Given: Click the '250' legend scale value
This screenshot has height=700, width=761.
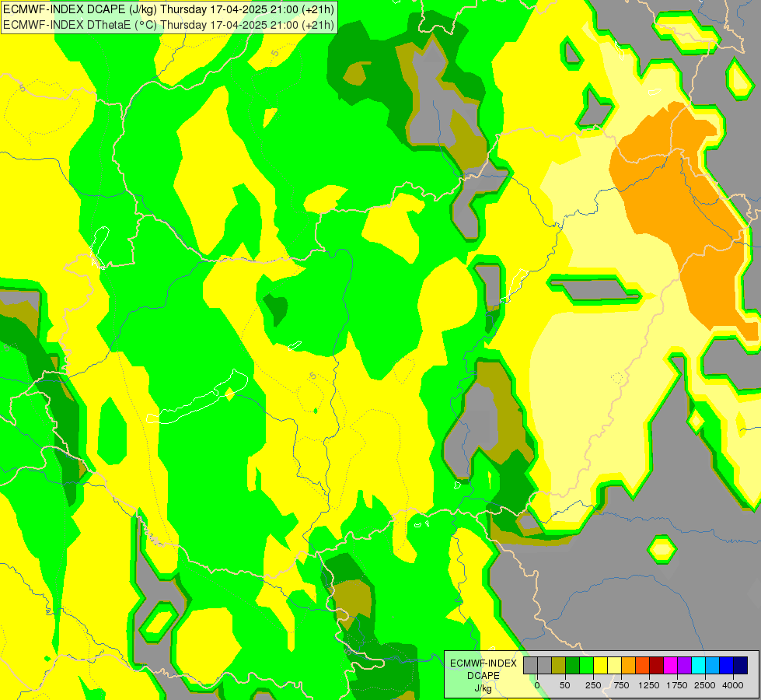Looking at the screenshot, I should click(x=593, y=685).
